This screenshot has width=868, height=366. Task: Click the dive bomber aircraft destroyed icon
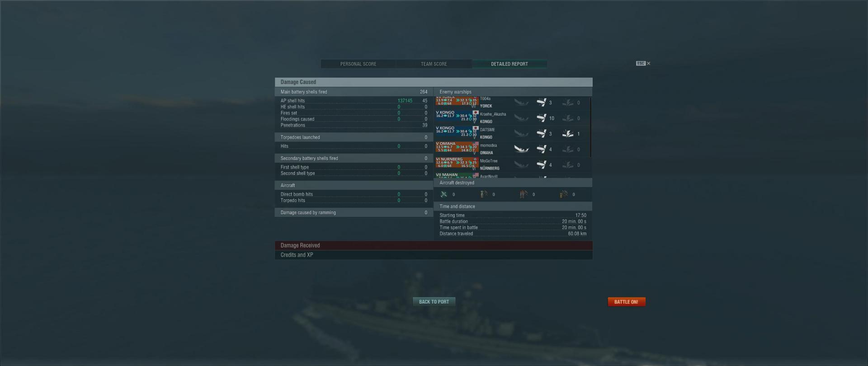coord(484,194)
